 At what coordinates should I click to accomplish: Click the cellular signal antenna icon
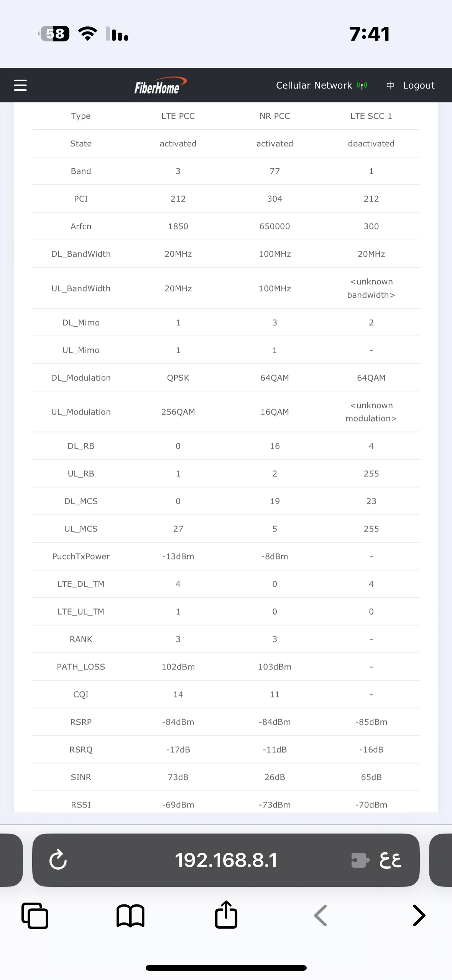[x=362, y=86]
